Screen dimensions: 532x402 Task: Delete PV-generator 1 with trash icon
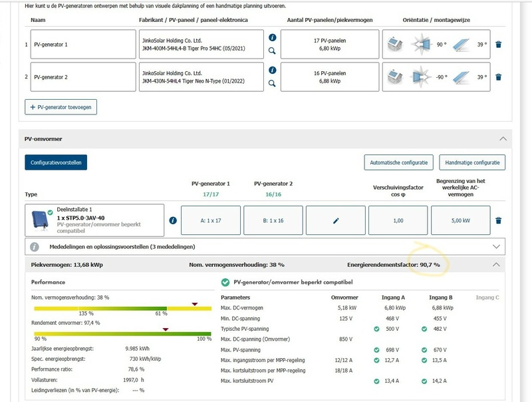point(499,45)
